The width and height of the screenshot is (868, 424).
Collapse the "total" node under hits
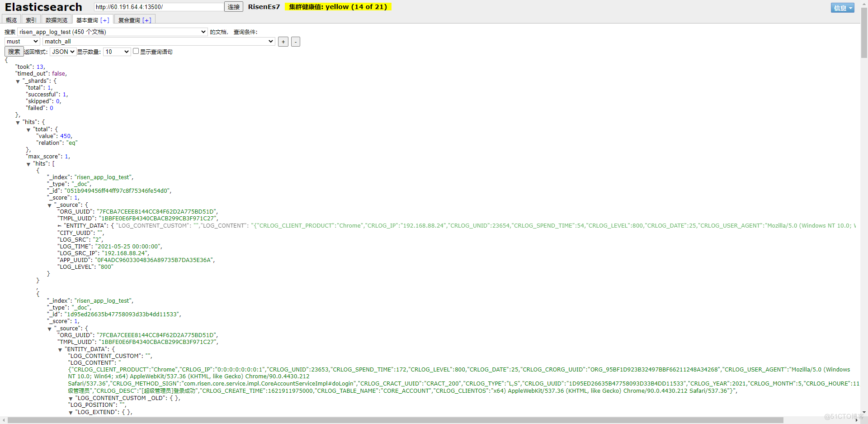pos(28,130)
